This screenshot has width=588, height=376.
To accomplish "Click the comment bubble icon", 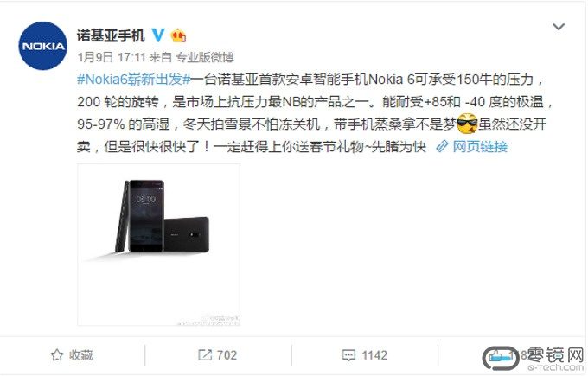I will pos(348,355).
